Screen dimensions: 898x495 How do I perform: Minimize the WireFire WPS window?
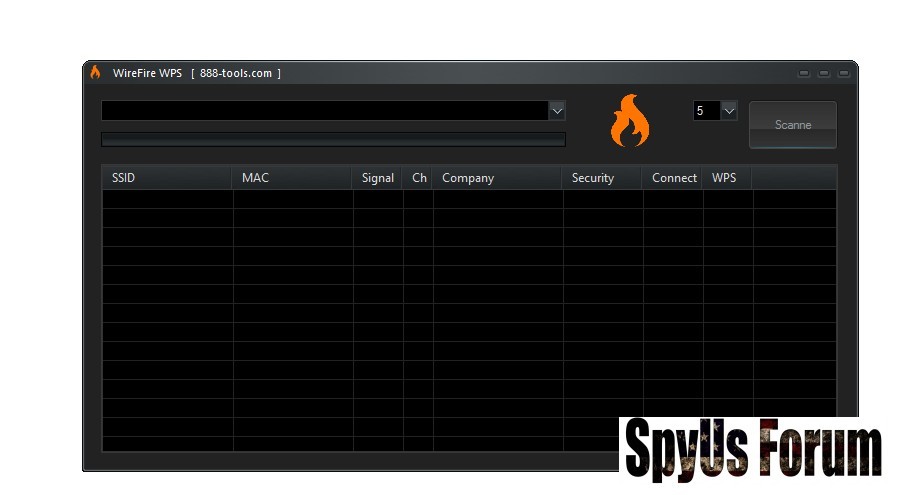coord(804,74)
